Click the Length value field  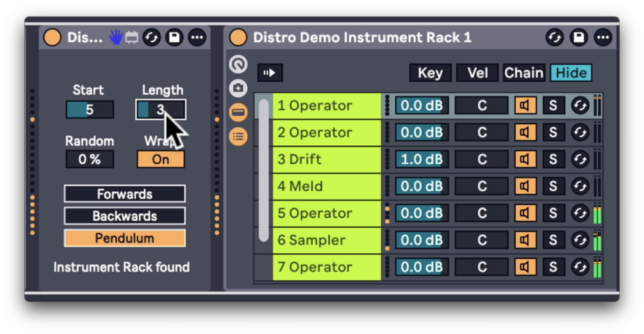click(x=161, y=110)
